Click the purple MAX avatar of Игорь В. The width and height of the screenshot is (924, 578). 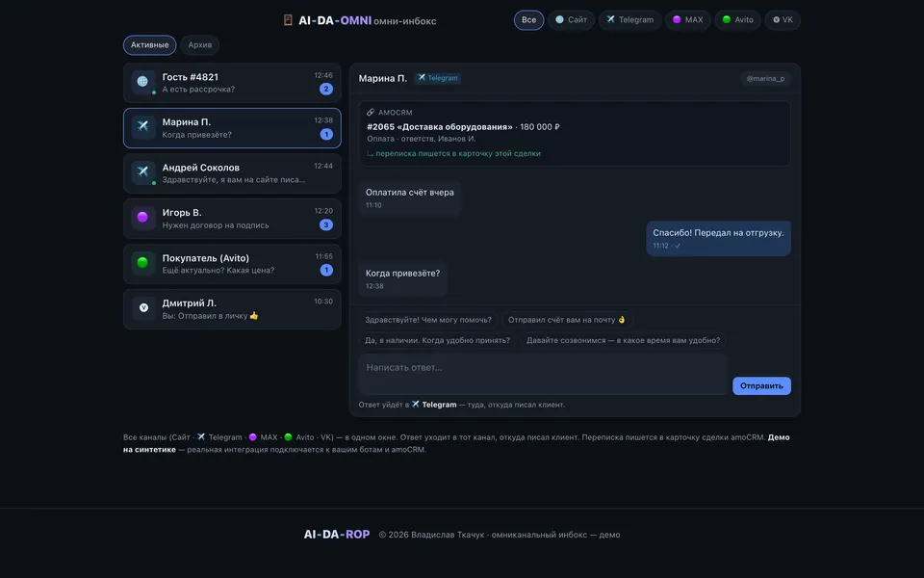(x=143, y=218)
